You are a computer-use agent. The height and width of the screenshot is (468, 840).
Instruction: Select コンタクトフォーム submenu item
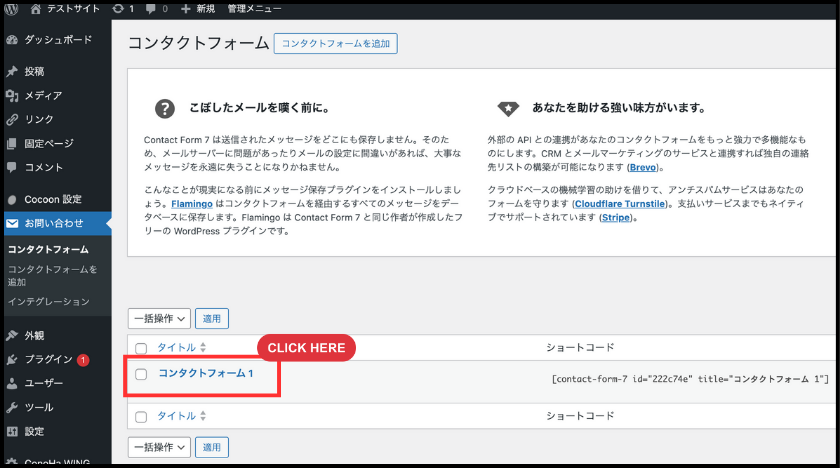click(48, 250)
